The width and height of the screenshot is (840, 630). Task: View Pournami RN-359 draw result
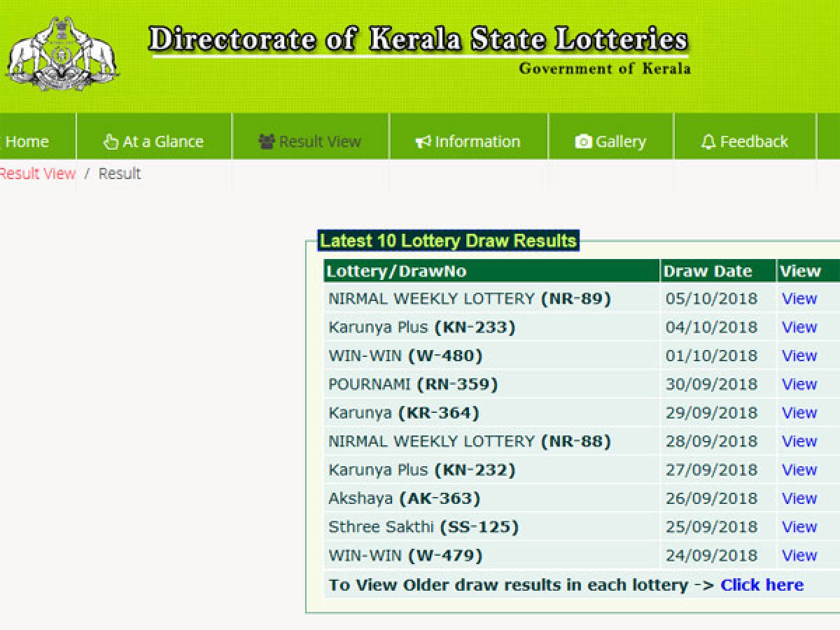coord(799,384)
